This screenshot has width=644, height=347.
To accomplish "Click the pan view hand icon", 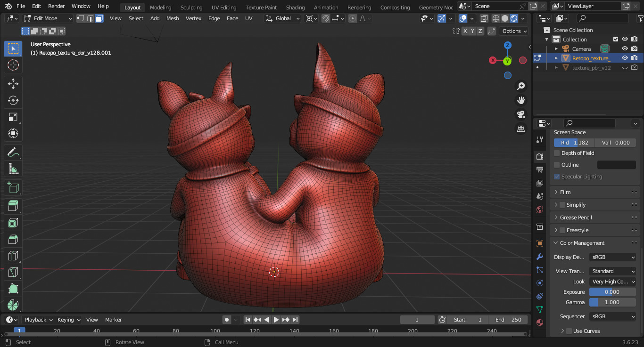I will (521, 100).
